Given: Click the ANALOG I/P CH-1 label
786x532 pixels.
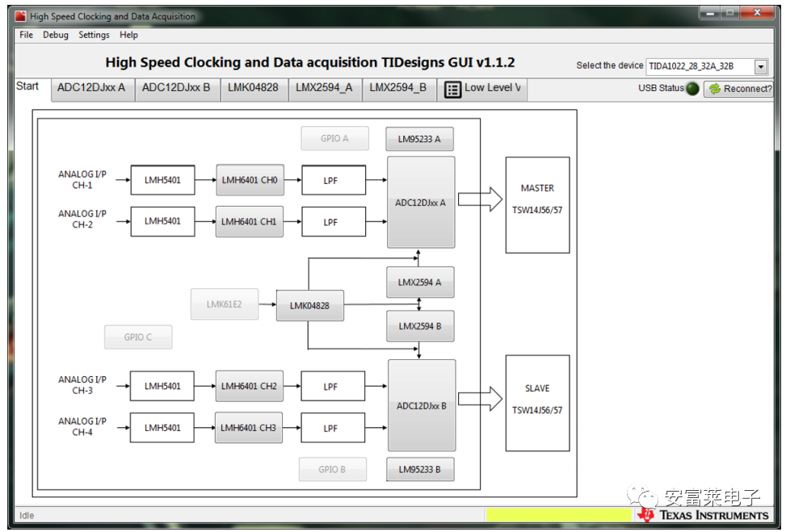Looking at the screenshot, I should (x=82, y=179).
